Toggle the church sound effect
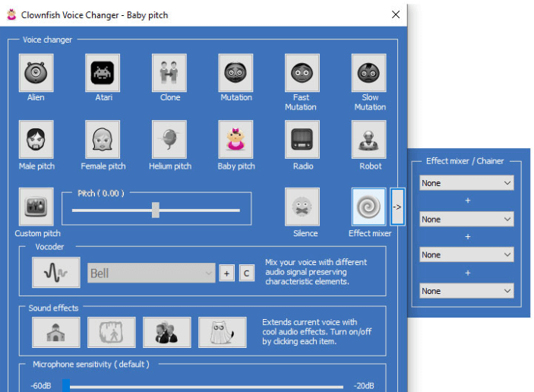This screenshot has width=534, height=392. [x=55, y=333]
